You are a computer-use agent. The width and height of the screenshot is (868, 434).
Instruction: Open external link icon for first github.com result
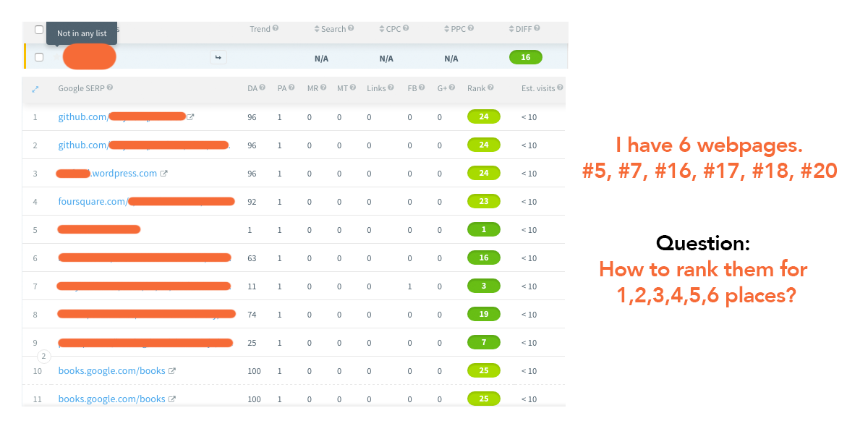tap(190, 116)
